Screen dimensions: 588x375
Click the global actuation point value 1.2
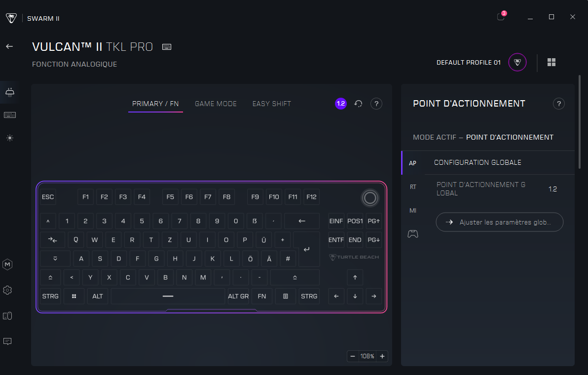coord(552,189)
